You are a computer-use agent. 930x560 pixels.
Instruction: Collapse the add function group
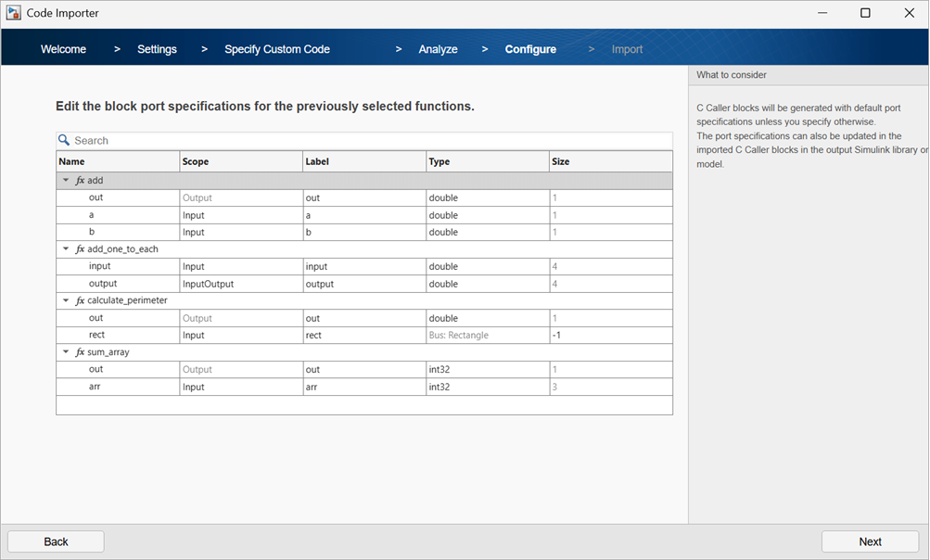pyautogui.click(x=65, y=180)
